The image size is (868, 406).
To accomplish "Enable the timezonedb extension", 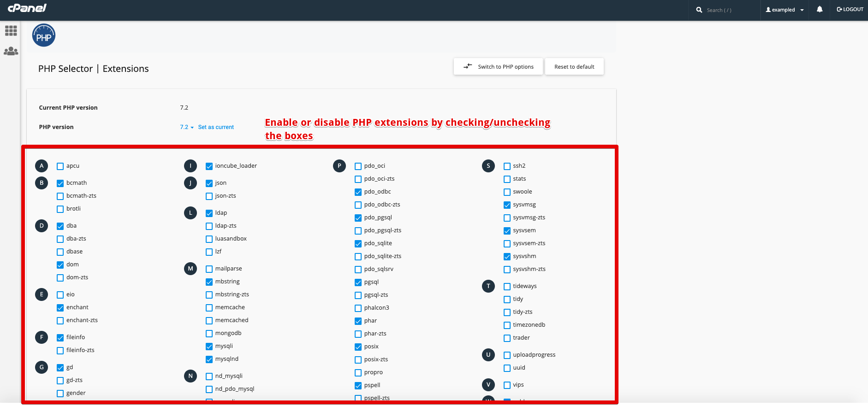I will [507, 325].
